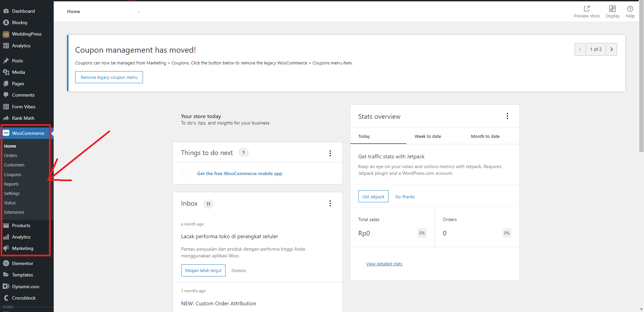Open Preview store icon in header
Image resolution: width=644 pixels, height=312 pixels.
[x=586, y=9]
